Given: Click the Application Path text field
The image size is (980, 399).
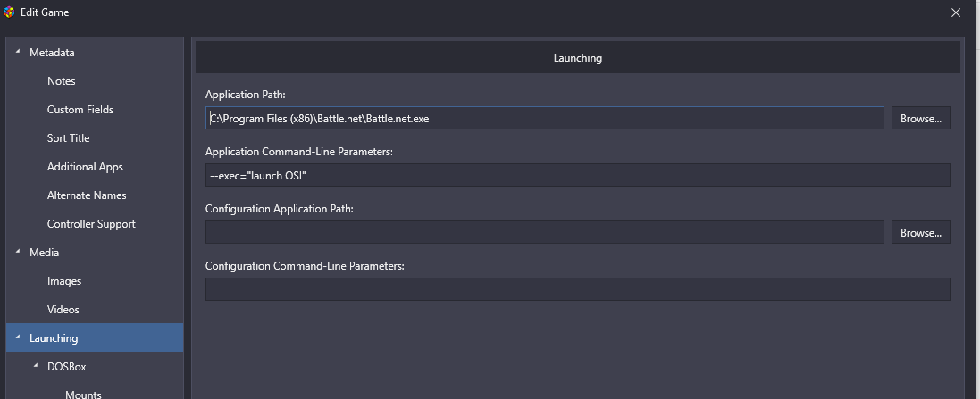Looking at the screenshot, I should (544, 118).
